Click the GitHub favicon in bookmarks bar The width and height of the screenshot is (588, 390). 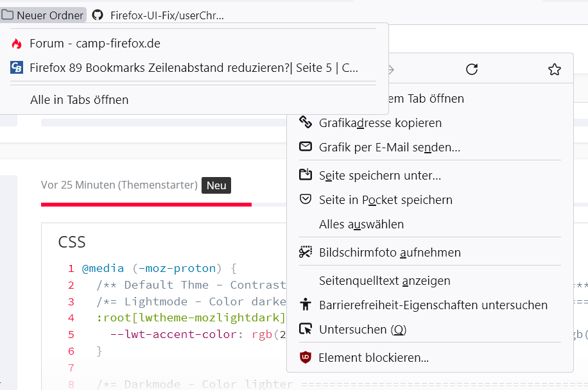click(98, 15)
